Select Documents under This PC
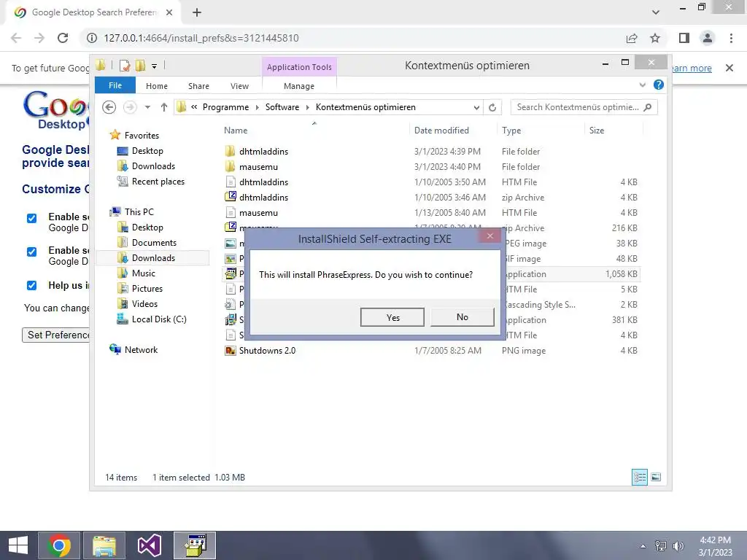 154,242
